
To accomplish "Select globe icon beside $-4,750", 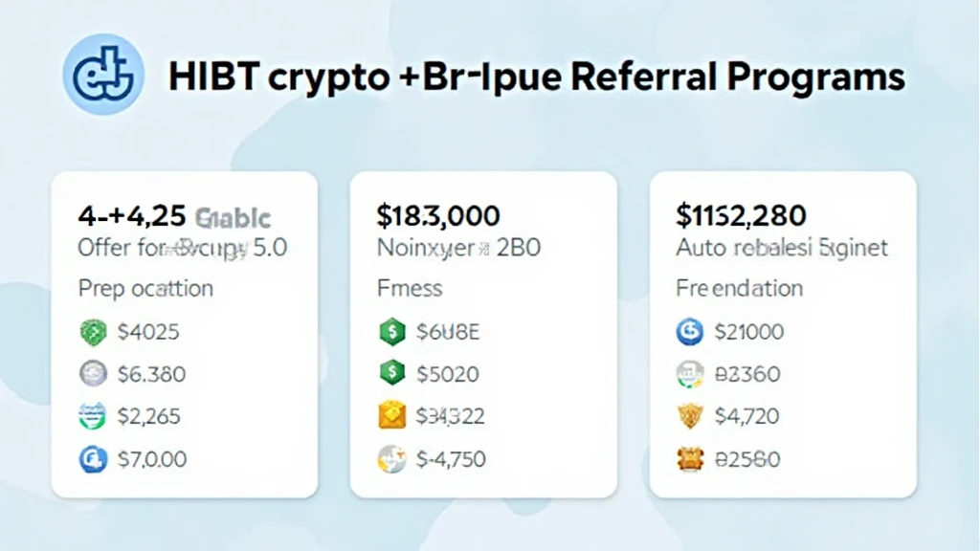I will tap(391, 459).
